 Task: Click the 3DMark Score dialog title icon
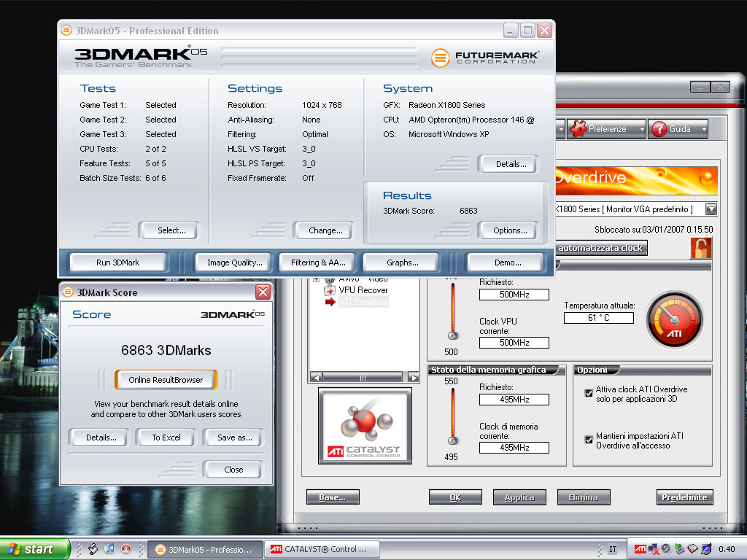(x=68, y=292)
